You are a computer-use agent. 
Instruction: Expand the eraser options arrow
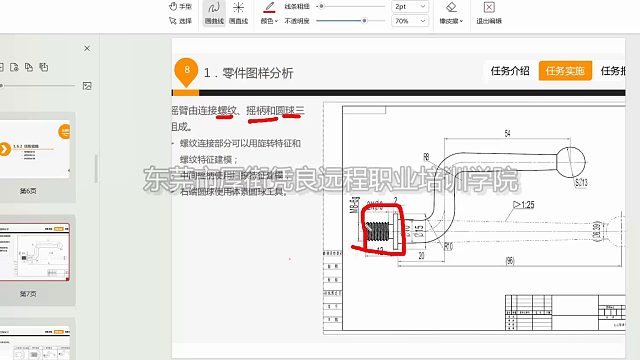(x=461, y=21)
